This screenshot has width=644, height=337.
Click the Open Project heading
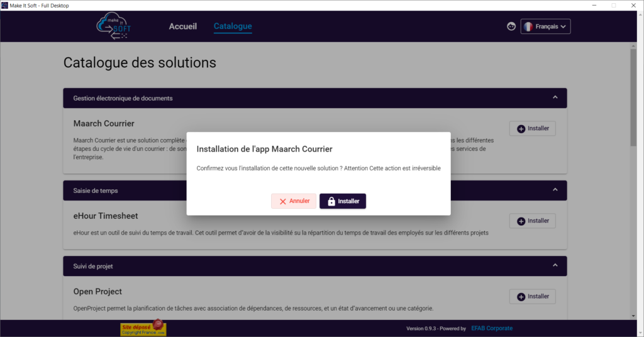coord(97,292)
